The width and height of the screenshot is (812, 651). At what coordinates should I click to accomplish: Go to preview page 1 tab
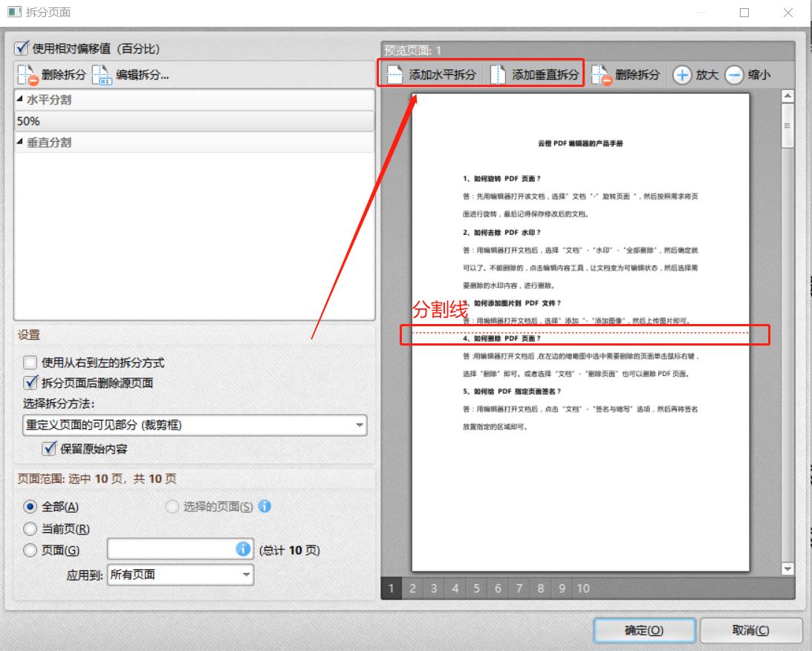[392, 589]
